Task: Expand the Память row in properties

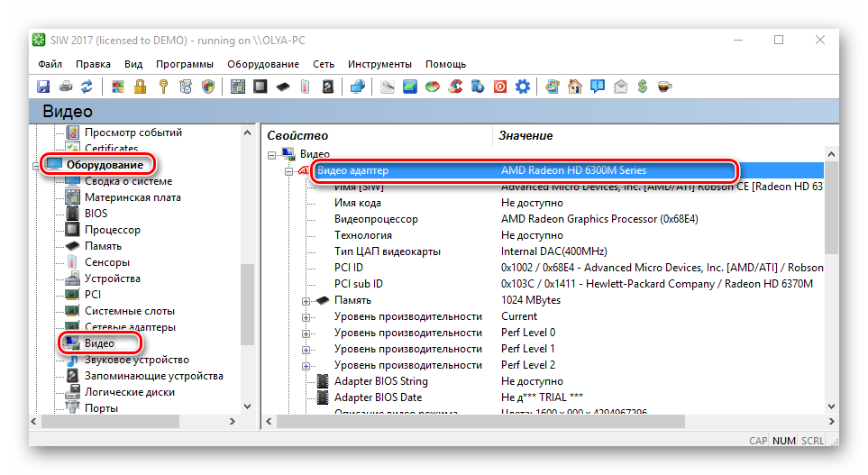Action: pyautogui.click(x=306, y=300)
